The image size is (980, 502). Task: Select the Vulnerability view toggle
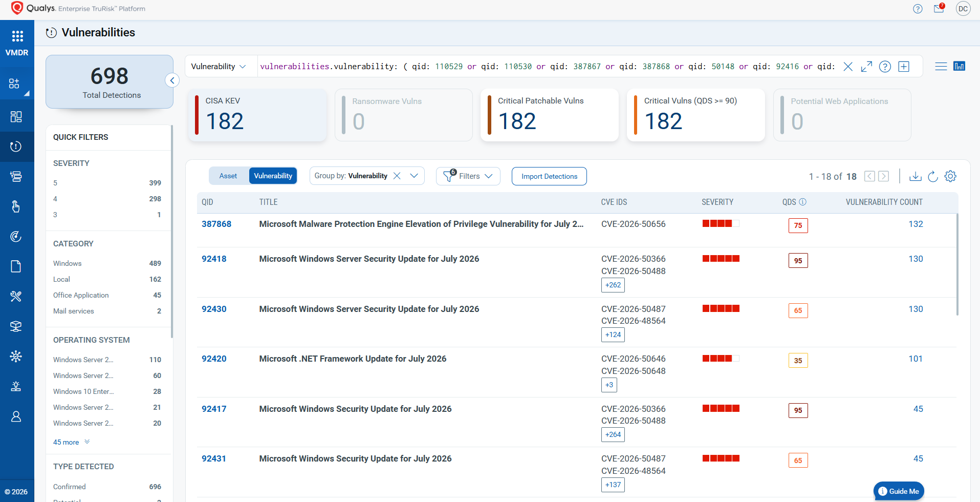(x=273, y=176)
